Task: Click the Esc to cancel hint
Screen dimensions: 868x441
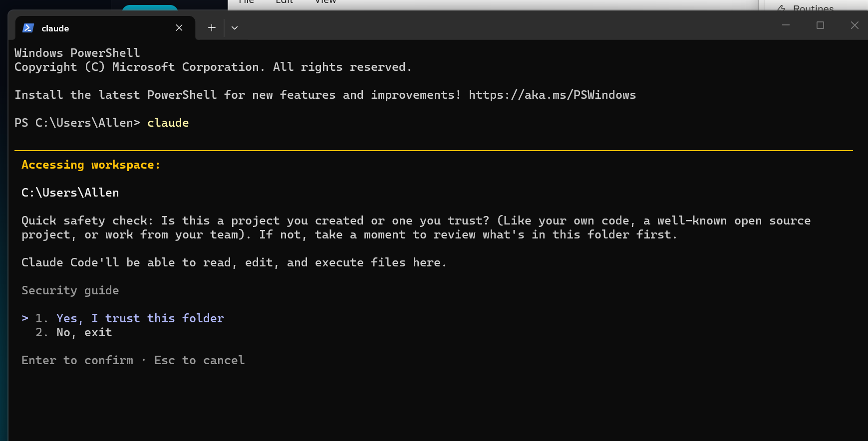Action: (199, 360)
